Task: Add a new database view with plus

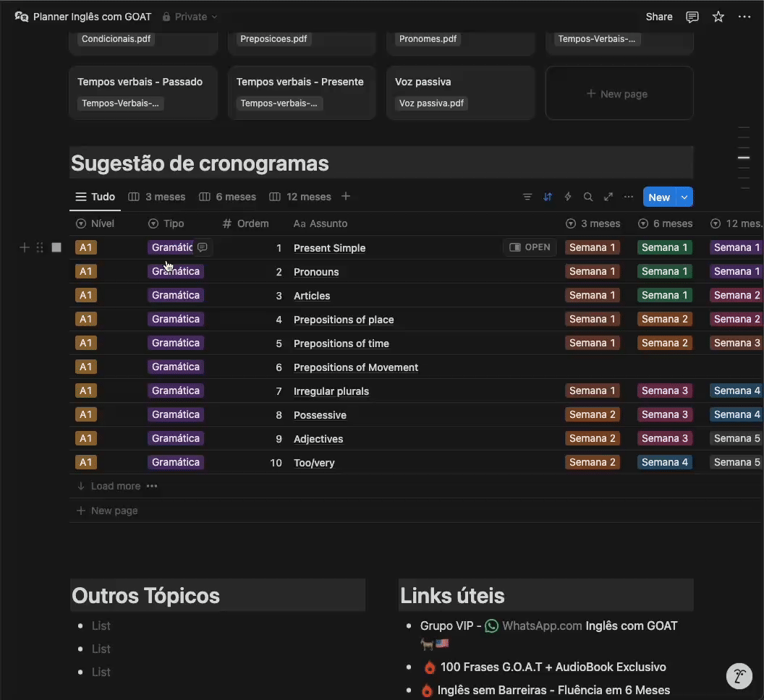Action: pos(346,197)
